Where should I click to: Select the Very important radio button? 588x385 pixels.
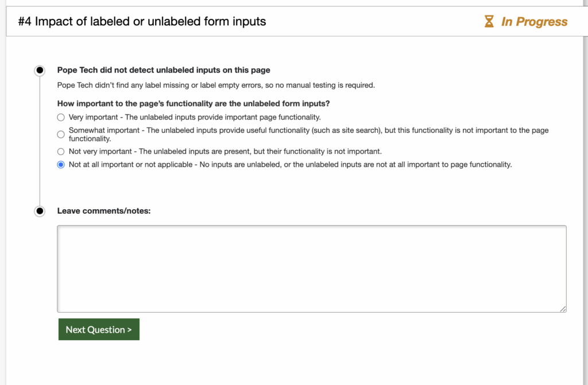click(61, 117)
